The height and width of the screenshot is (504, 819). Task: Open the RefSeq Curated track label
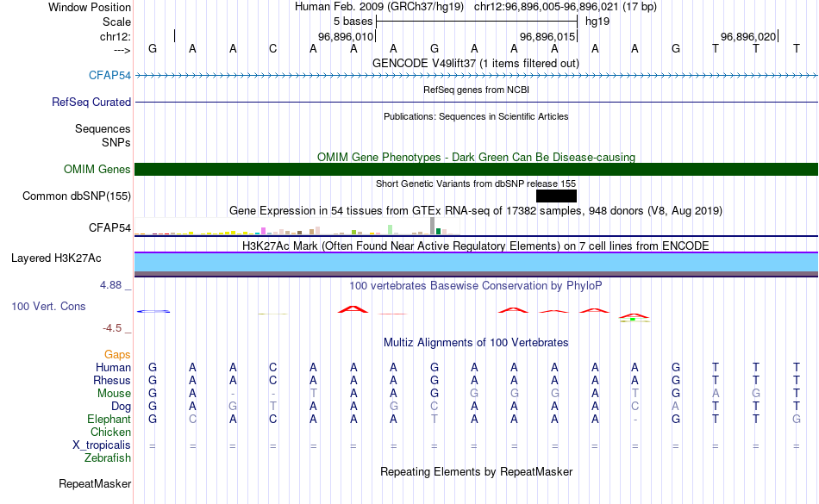pos(91,103)
